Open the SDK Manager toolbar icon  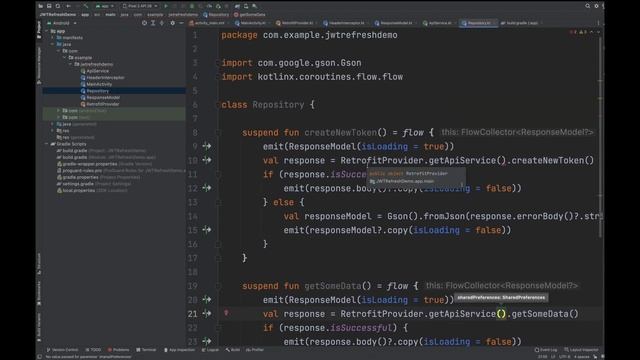click(255, 6)
